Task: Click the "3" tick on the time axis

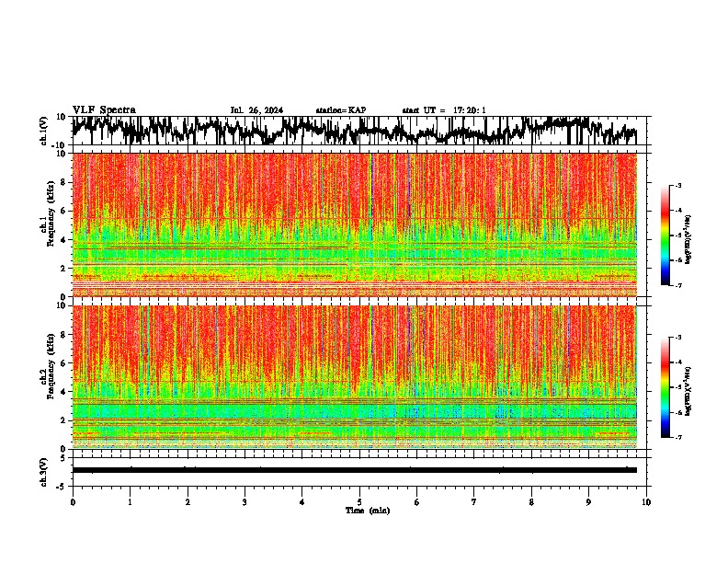Action: click(245, 502)
